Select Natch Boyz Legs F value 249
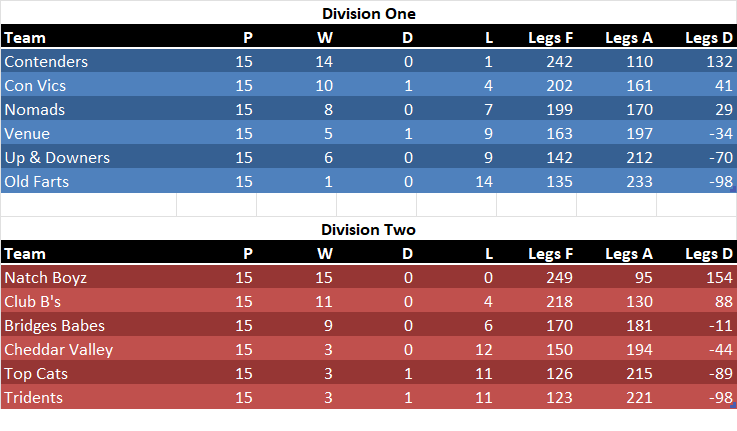Screen dimensions: 737x431 [x=558, y=277]
